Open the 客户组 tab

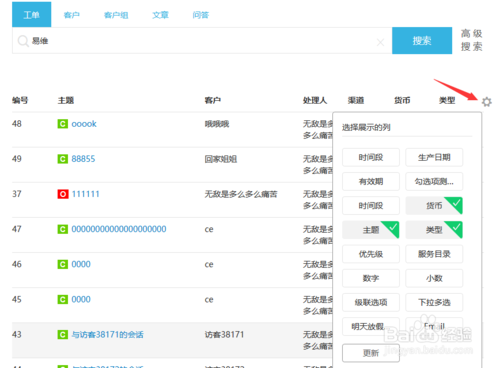pos(116,15)
